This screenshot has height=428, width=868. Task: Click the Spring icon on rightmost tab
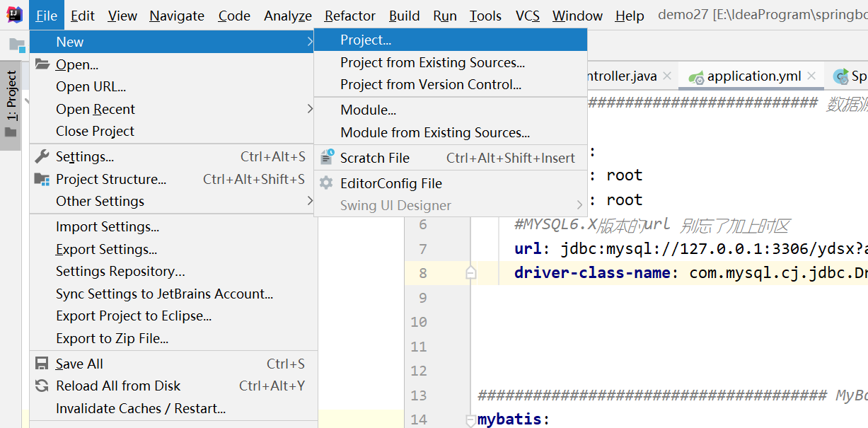pos(840,76)
